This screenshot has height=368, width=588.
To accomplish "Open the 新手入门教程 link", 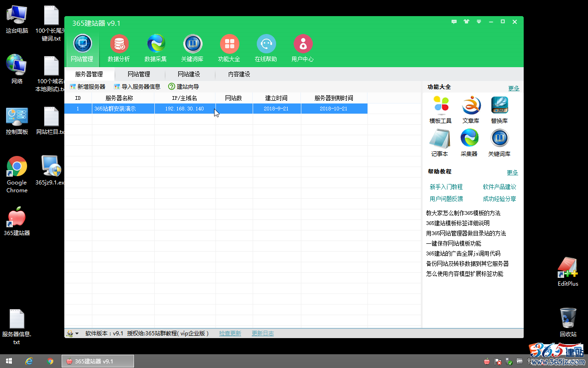I will click(446, 187).
